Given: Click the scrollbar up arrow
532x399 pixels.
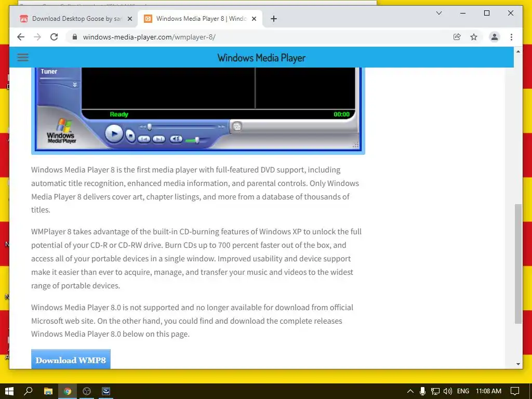Looking at the screenshot, I should 518,51.
